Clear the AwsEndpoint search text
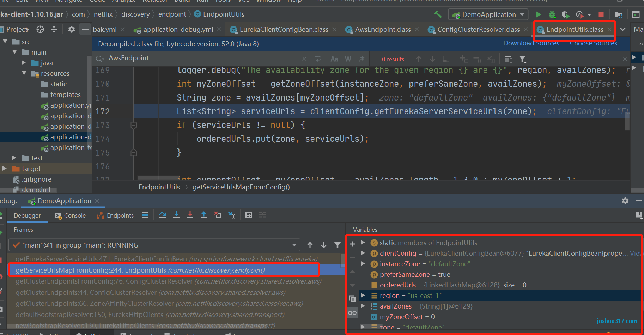This screenshot has height=335, width=644. (304, 59)
